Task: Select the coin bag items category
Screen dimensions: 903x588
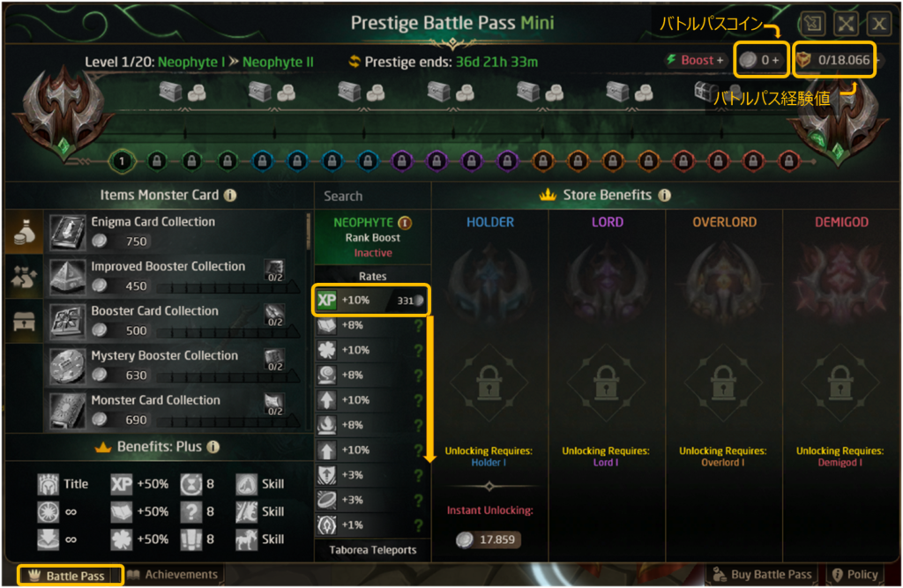Action: click(21, 233)
